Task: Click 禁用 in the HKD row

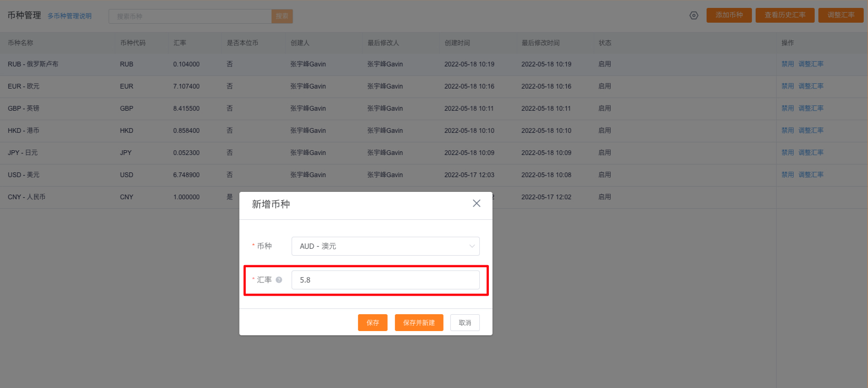Action: tap(788, 131)
